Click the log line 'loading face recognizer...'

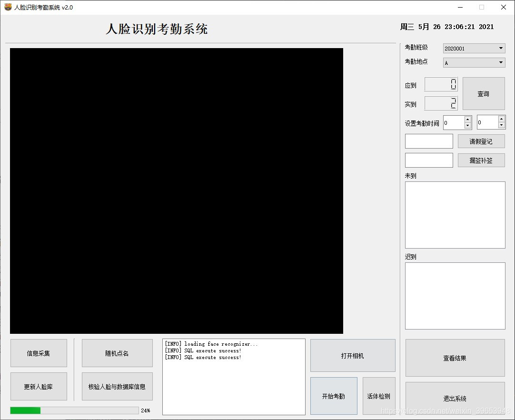tap(211, 344)
